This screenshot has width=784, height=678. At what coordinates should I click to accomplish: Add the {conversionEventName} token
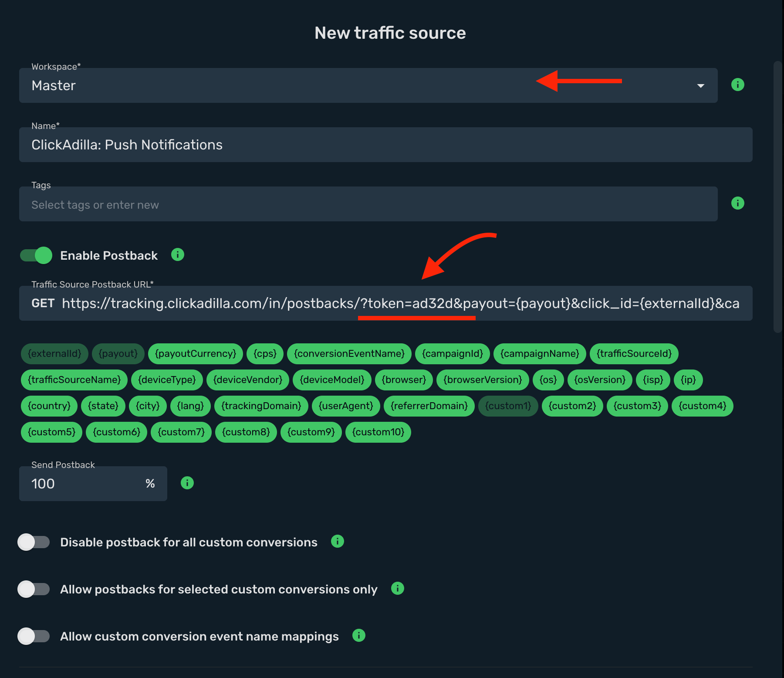coord(349,354)
